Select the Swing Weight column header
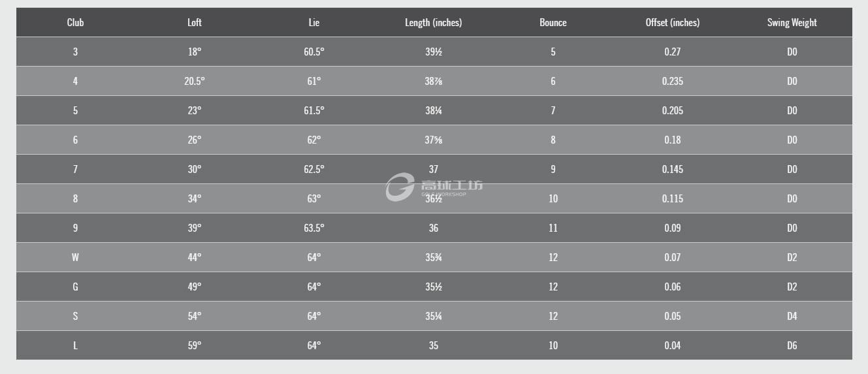Image resolution: width=868 pixels, height=374 pixels. pos(792,22)
